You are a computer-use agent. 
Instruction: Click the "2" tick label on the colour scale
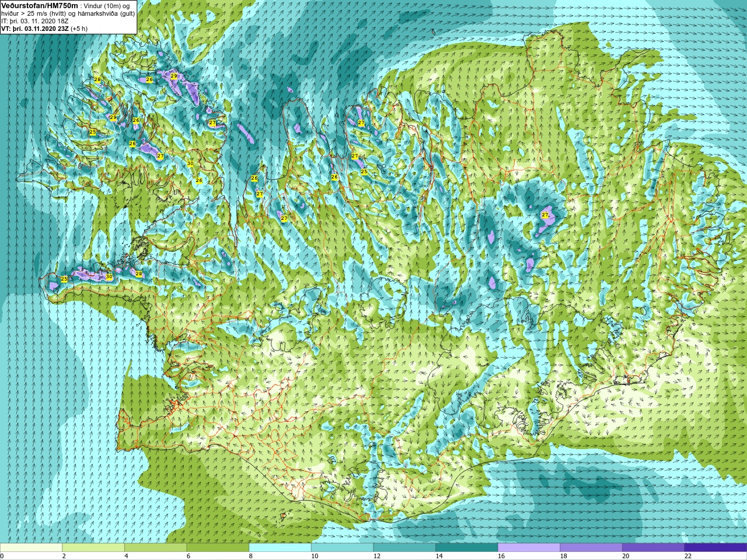click(x=64, y=556)
